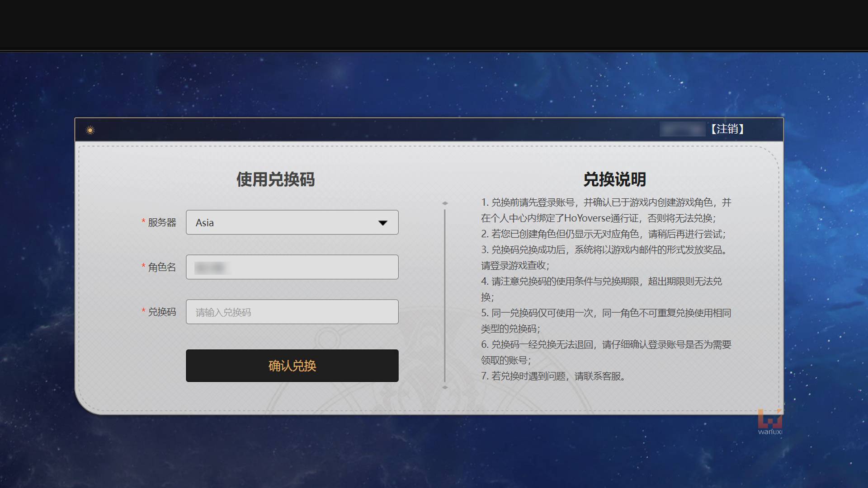Click the sun emblem icon in the header

click(x=90, y=130)
